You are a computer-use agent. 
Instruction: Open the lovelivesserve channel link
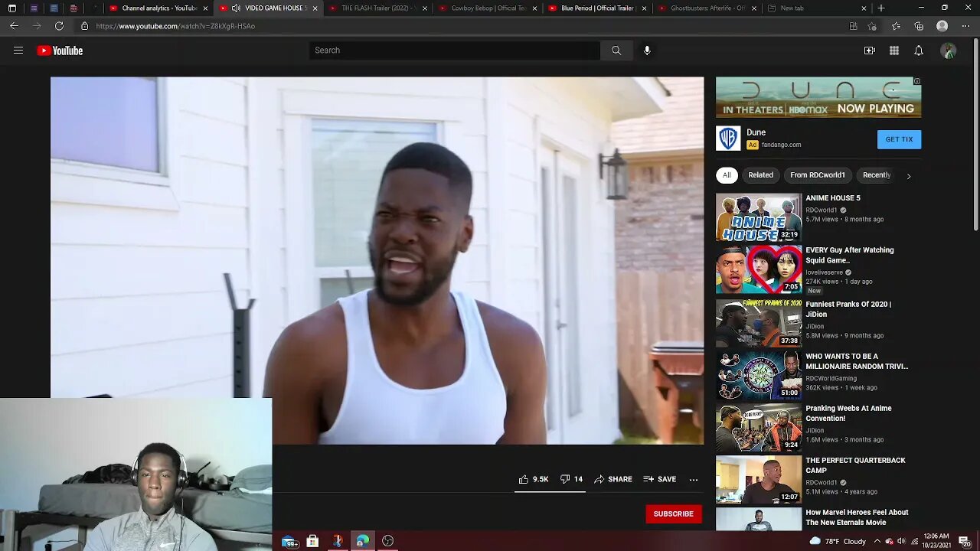coord(824,272)
